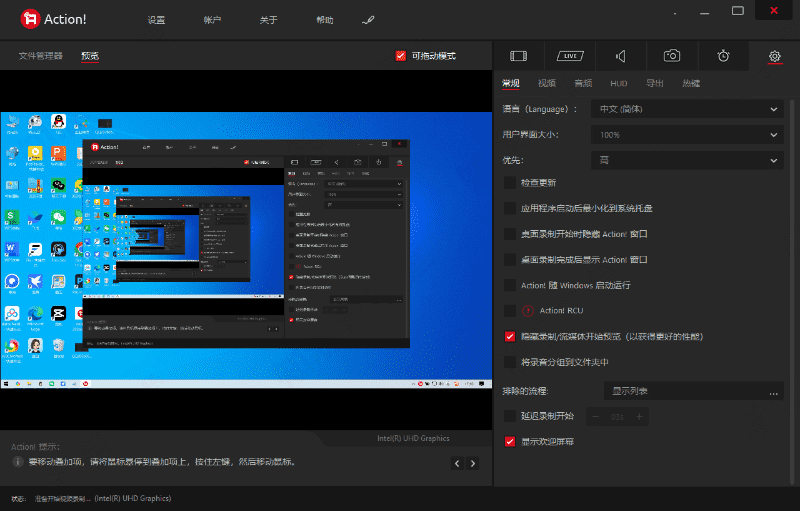Open the screenshot camera mode
The height and width of the screenshot is (511, 800).
tap(672, 56)
